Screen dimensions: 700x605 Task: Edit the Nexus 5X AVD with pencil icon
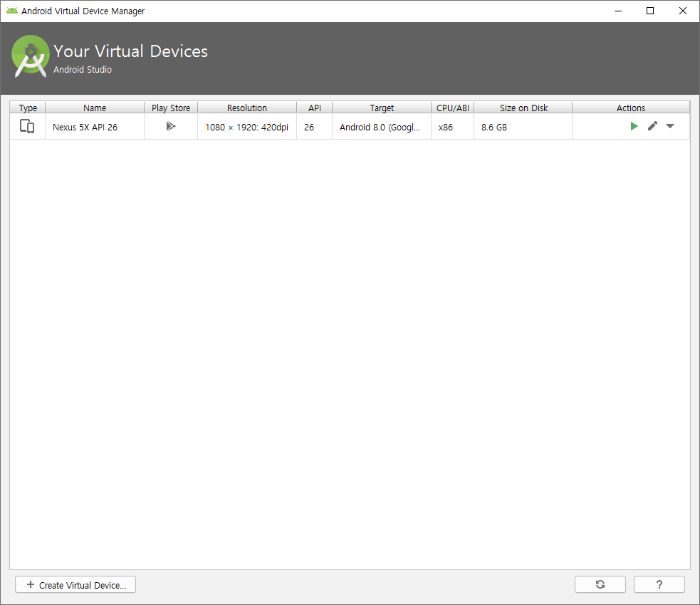652,126
